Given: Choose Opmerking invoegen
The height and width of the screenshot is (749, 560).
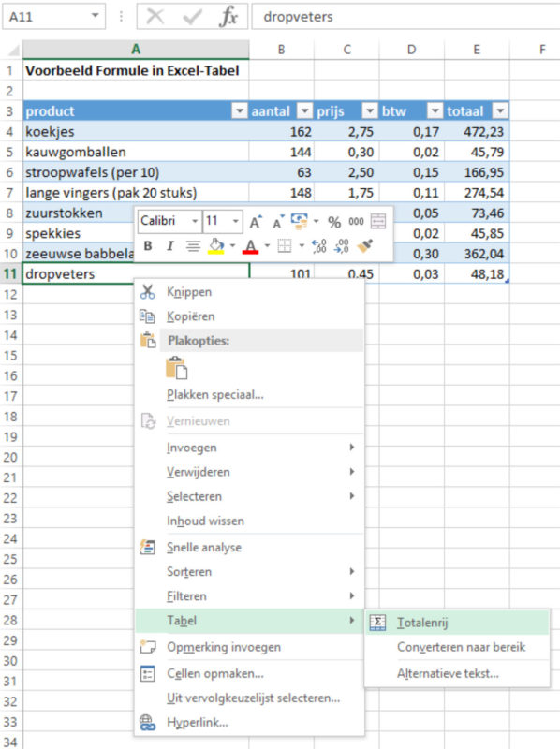Looking at the screenshot, I should click(248, 647).
